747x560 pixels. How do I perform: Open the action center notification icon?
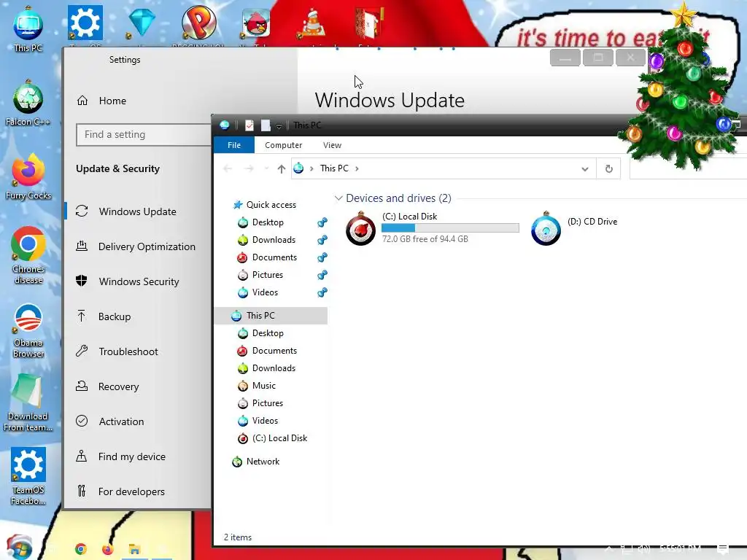tap(723, 549)
